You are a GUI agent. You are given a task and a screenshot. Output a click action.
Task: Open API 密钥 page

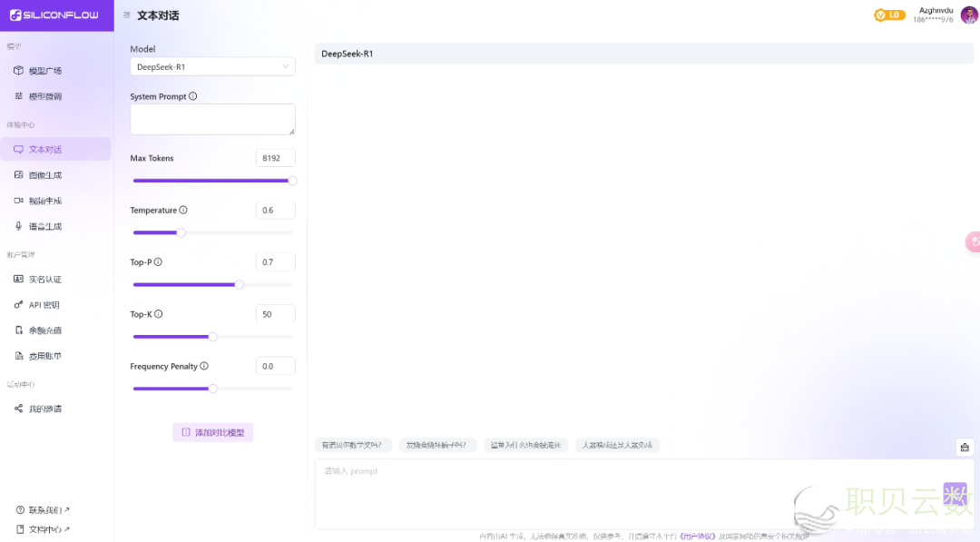click(x=44, y=305)
